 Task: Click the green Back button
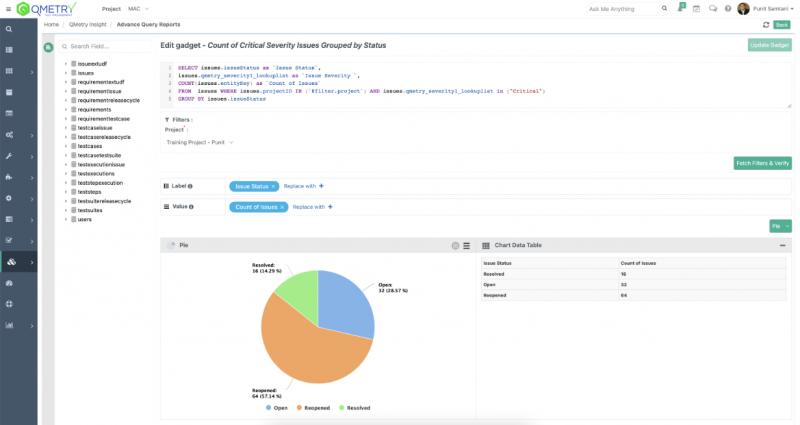point(783,24)
